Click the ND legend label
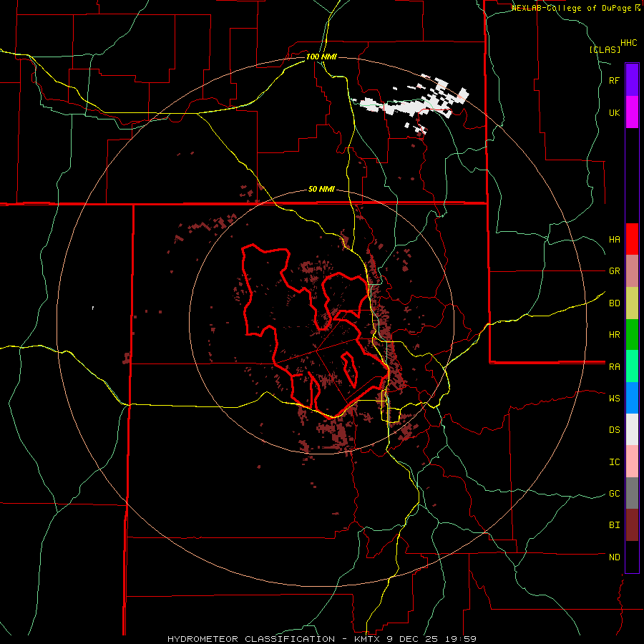Image resolution: width=644 pixels, height=644 pixels. (x=615, y=557)
